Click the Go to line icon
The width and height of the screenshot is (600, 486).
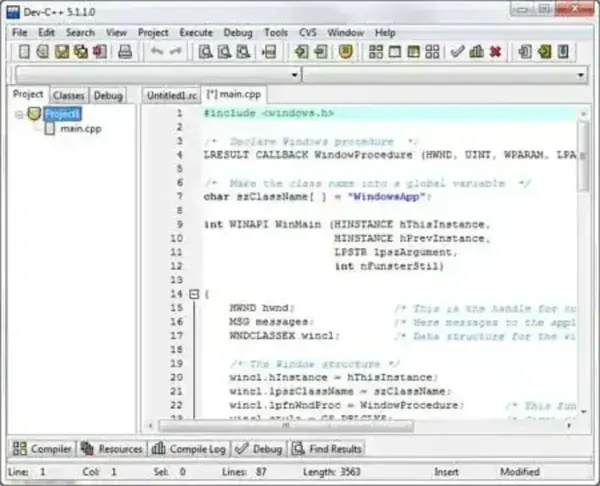tap(269, 51)
